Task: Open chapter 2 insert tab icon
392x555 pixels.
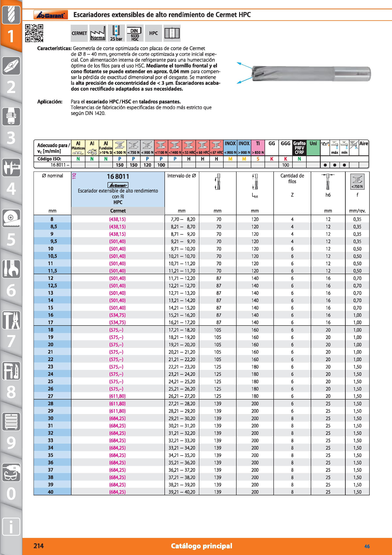Action: click(11, 66)
